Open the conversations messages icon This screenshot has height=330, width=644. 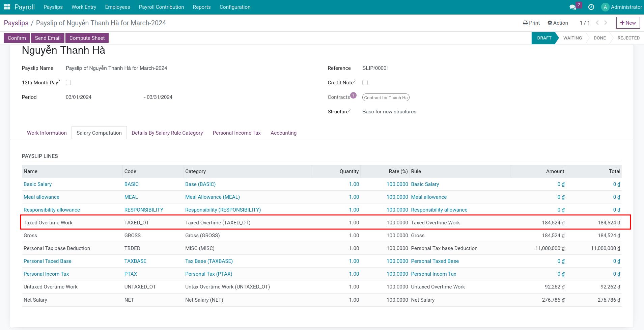pos(573,7)
